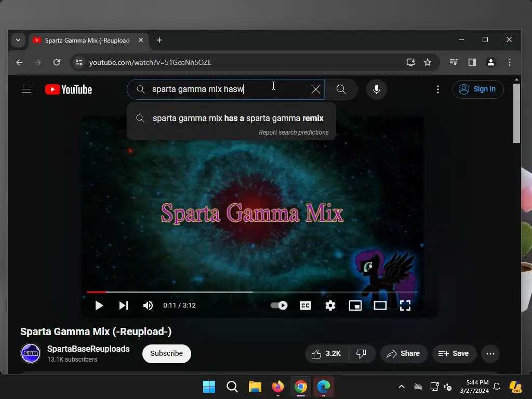532x399 pixels.
Task: Enter full screen mode
Action: [405, 305]
